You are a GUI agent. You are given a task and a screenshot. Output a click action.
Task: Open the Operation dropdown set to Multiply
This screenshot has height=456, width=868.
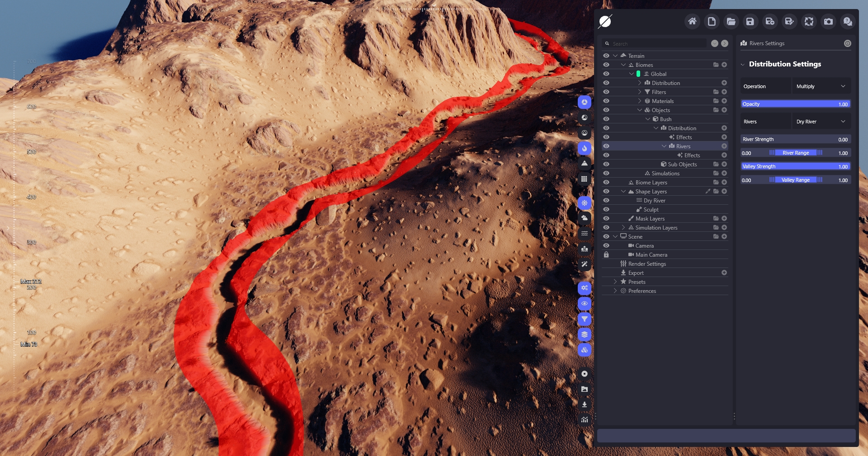(x=821, y=86)
